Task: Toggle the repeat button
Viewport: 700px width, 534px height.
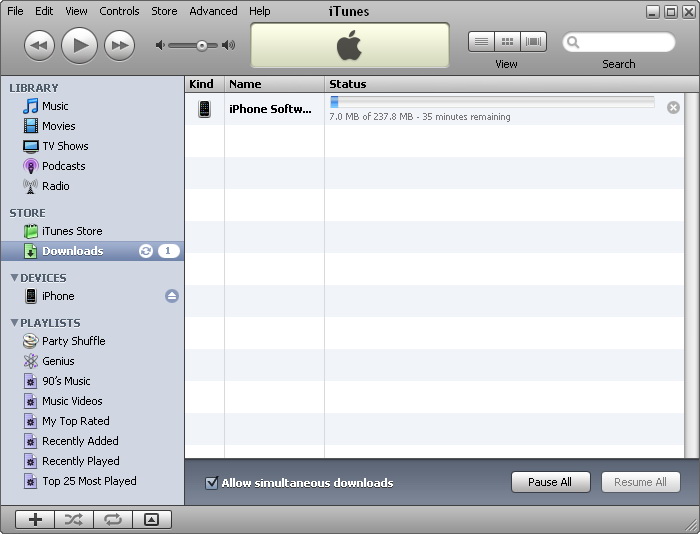Action: pyautogui.click(x=112, y=519)
